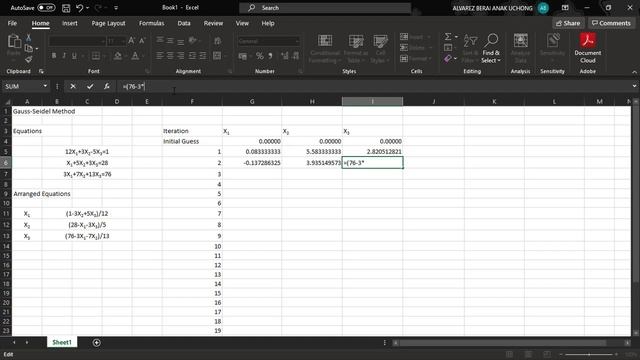640x360 pixels.
Task: Click the horizontal scrollbar track
Action: click(x=510, y=343)
